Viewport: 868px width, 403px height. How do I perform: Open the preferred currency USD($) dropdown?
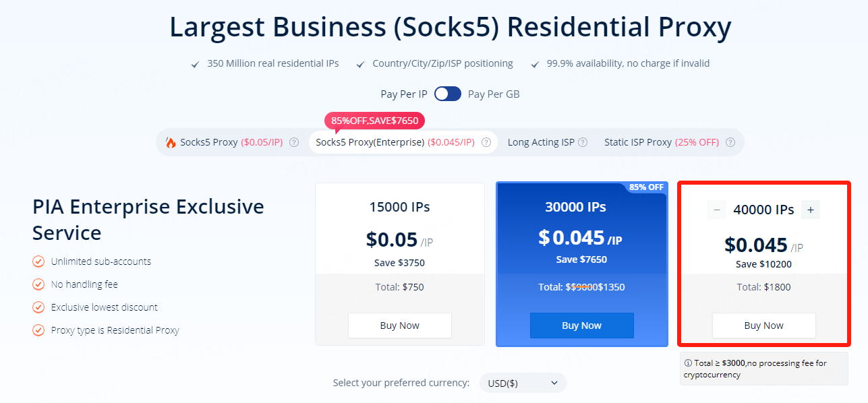(x=523, y=383)
